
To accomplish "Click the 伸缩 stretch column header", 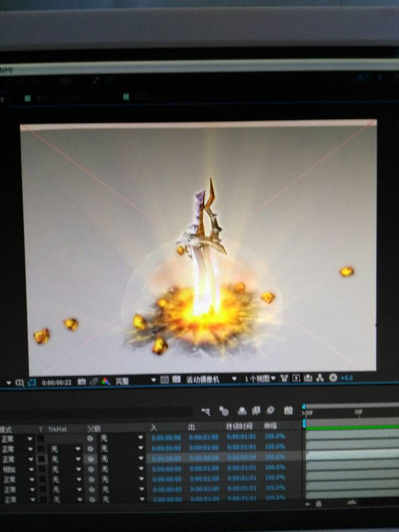I will point(271,426).
